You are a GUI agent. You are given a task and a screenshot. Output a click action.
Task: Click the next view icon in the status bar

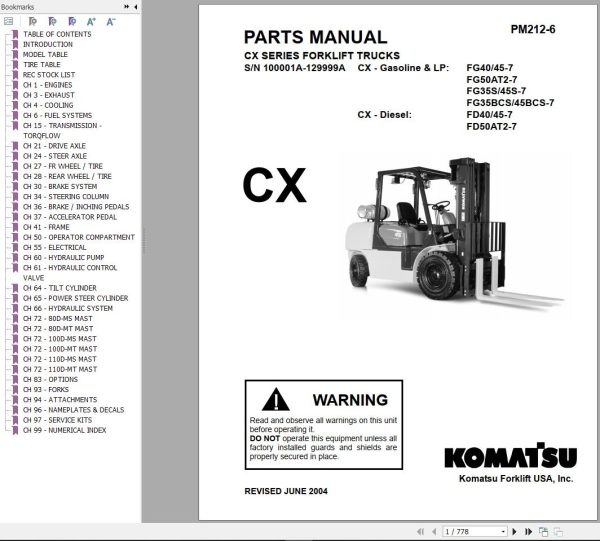[x=558, y=531]
